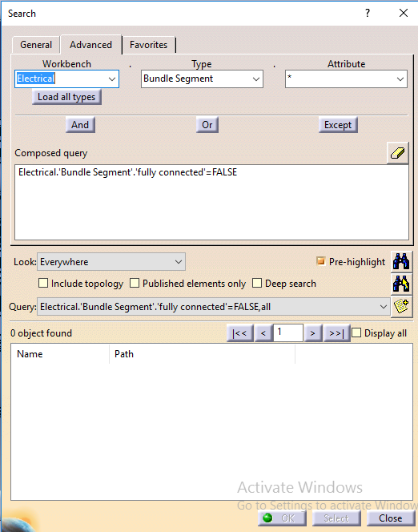Enable Include topology checkbox
The height and width of the screenshot is (532, 418).
[43, 283]
